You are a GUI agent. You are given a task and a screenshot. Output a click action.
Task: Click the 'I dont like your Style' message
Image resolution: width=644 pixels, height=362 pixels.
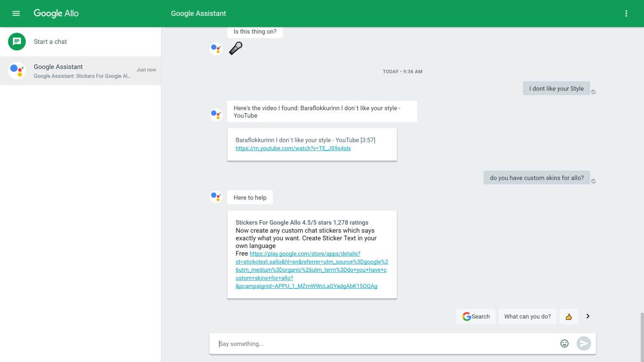(556, 88)
